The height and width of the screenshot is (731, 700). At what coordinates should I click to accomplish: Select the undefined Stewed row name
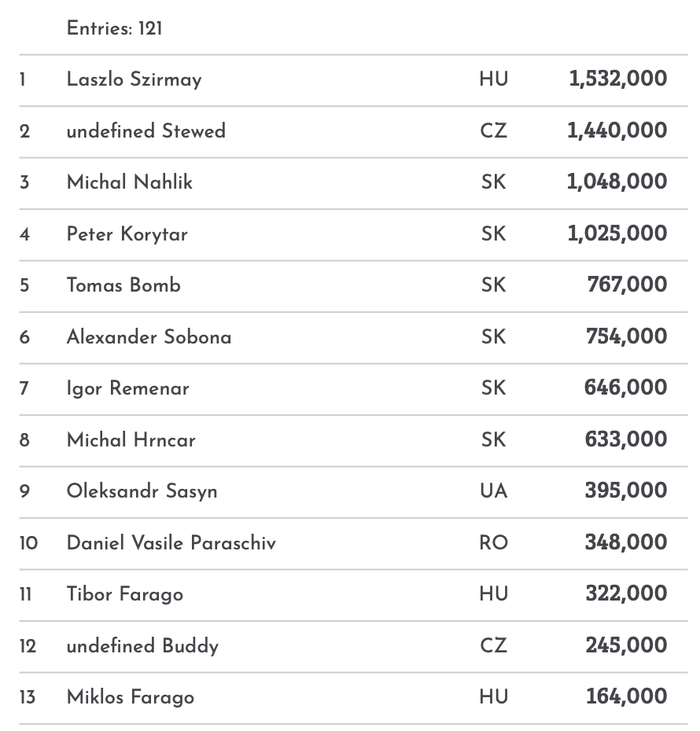146,130
